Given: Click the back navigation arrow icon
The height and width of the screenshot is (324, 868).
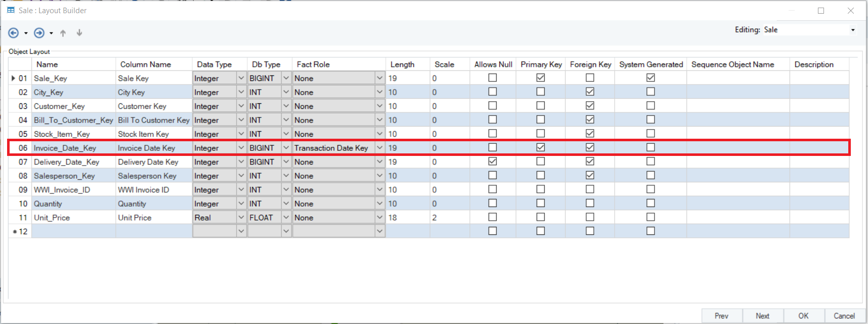Looking at the screenshot, I should 14,33.
